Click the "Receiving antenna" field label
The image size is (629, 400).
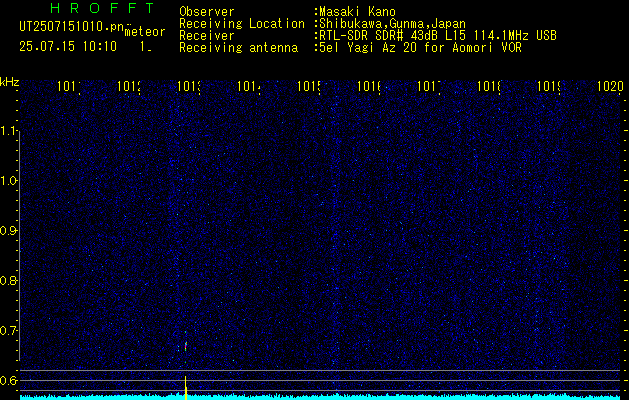coord(238,48)
